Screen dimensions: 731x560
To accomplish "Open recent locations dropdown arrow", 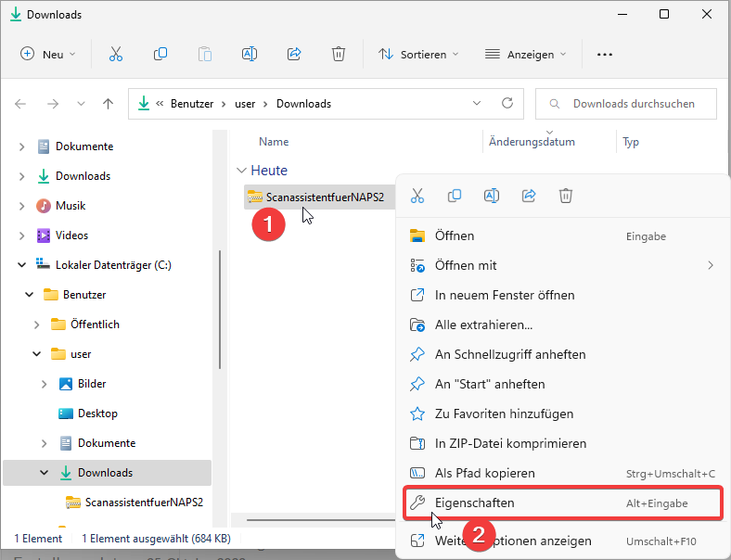I will pyautogui.click(x=81, y=104).
